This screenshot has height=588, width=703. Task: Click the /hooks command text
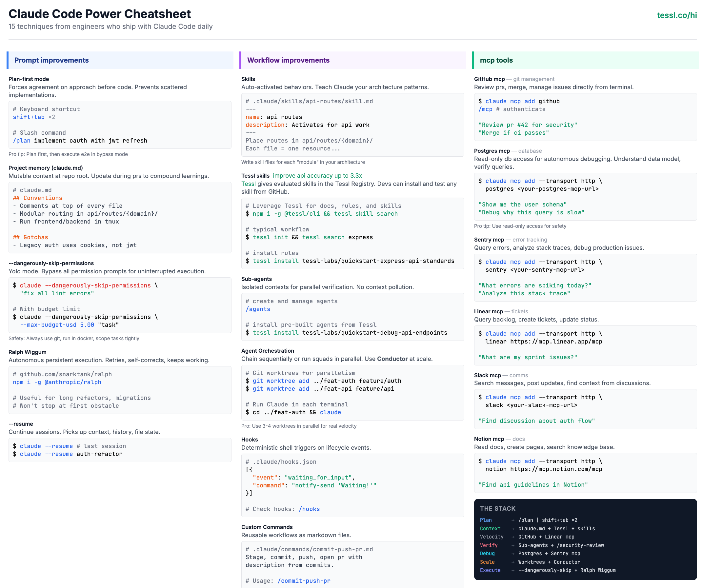point(309,509)
